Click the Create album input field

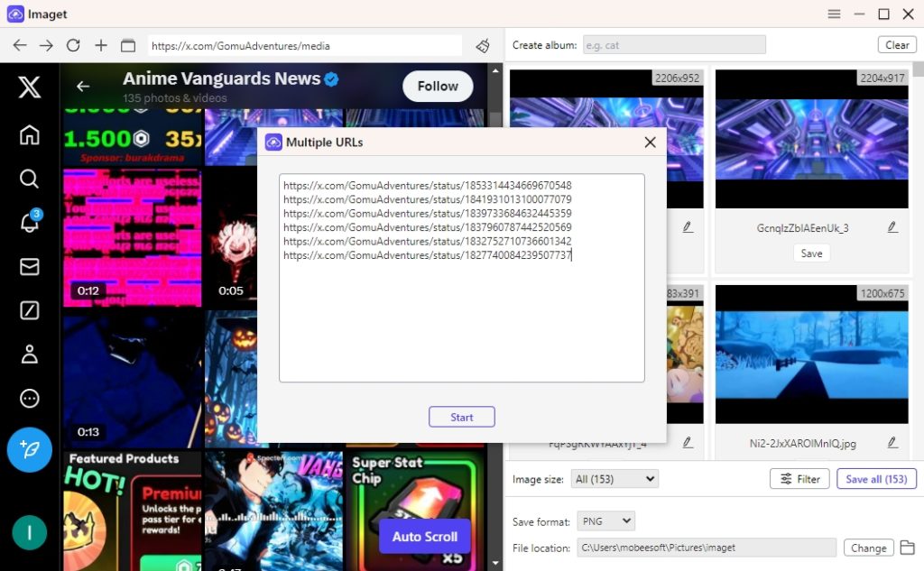[x=674, y=45]
